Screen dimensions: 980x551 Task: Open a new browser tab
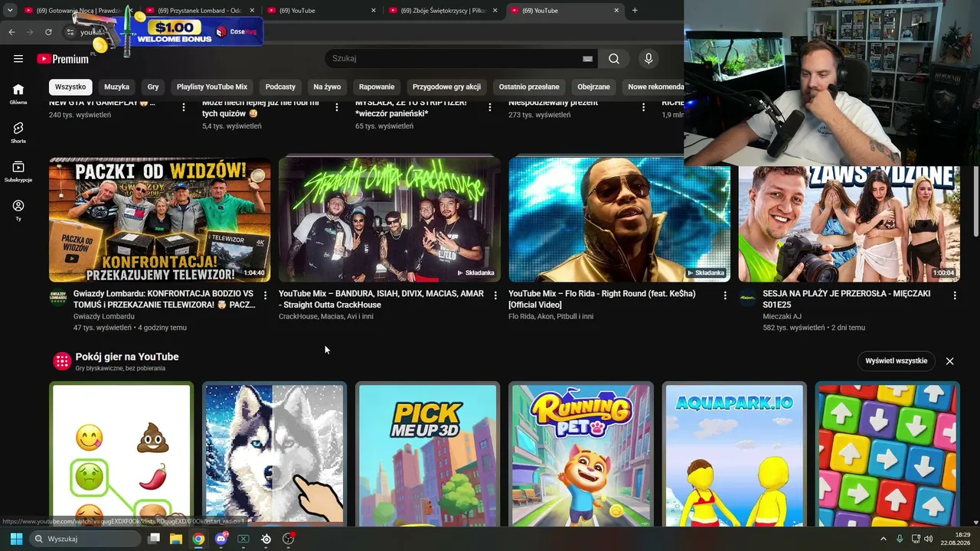pyautogui.click(x=635, y=11)
